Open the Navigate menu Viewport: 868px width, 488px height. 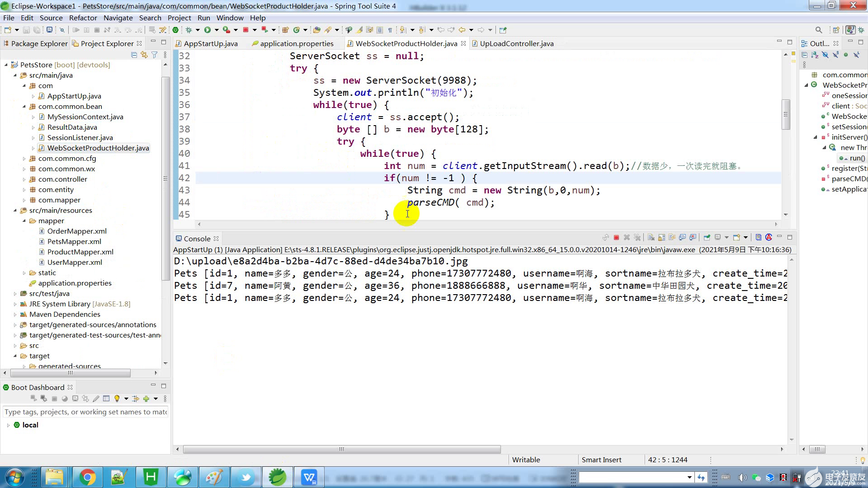pos(118,17)
